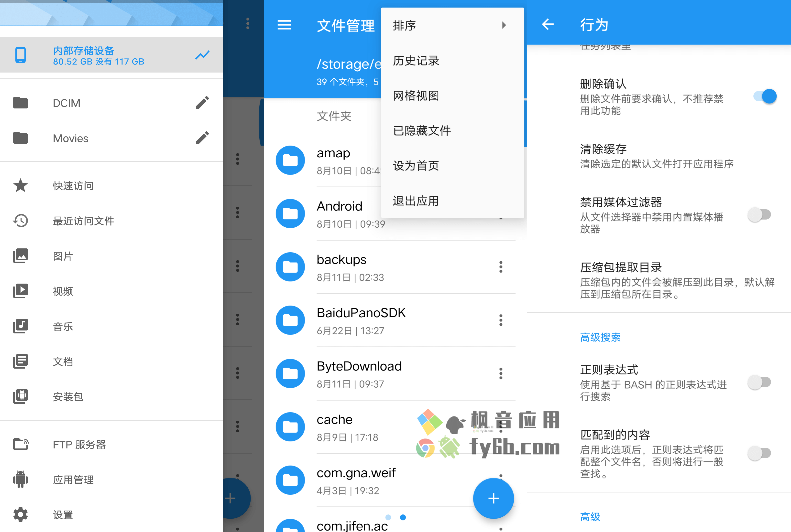Image resolution: width=791 pixels, height=532 pixels.
Task: Open 最近访问文件 history item
Action: tap(111, 221)
